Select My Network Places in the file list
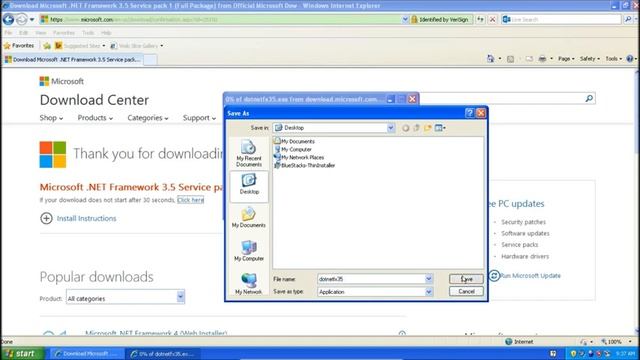Screen dimensions: 640x360 [x=299, y=157]
